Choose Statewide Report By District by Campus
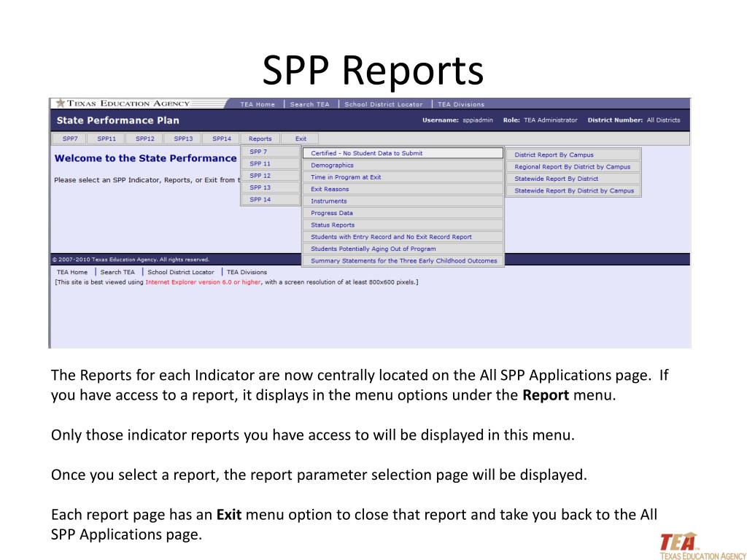This screenshot has height=560, width=747. click(x=573, y=190)
